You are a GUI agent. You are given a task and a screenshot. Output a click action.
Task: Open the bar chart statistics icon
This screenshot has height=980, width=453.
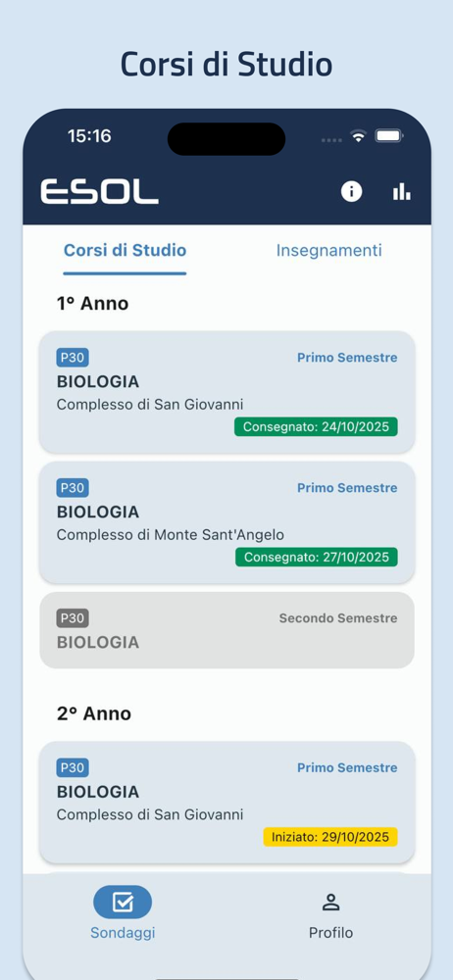pyautogui.click(x=402, y=191)
